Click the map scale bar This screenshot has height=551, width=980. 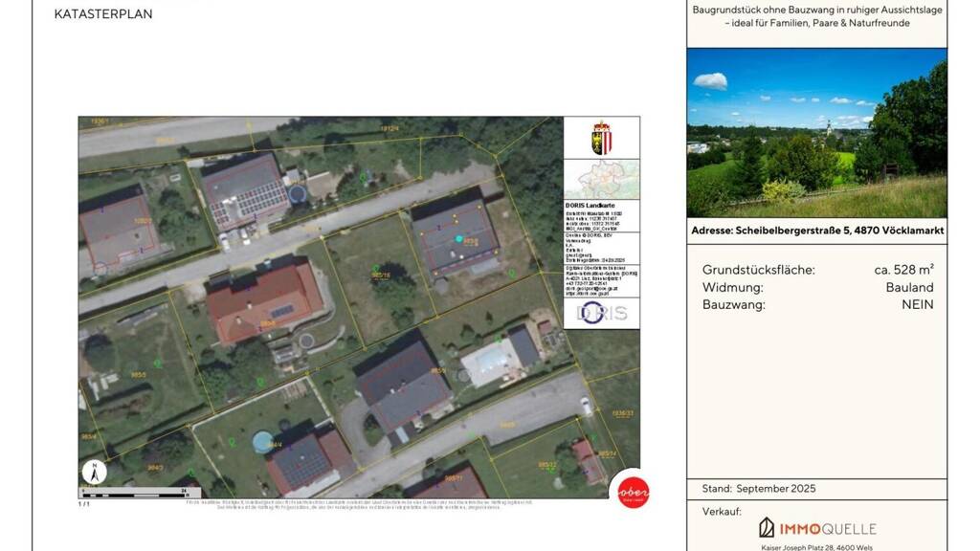pyautogui.click(x=147, y=494)
